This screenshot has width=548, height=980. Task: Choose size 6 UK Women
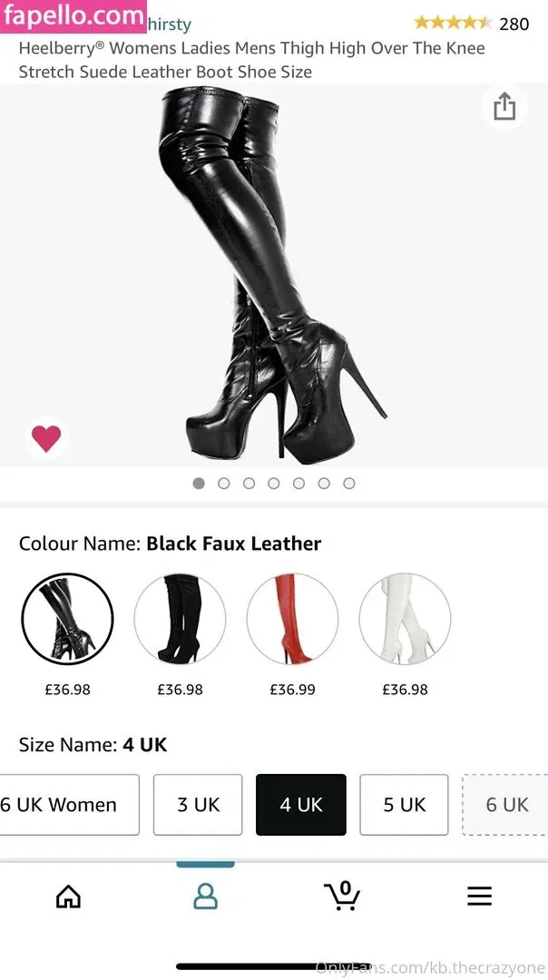(69, 805)
